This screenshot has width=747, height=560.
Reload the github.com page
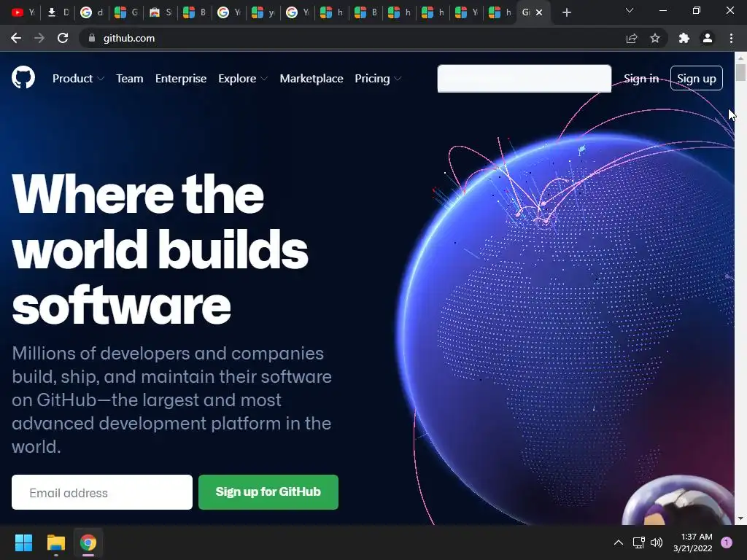tap(63, 38)
